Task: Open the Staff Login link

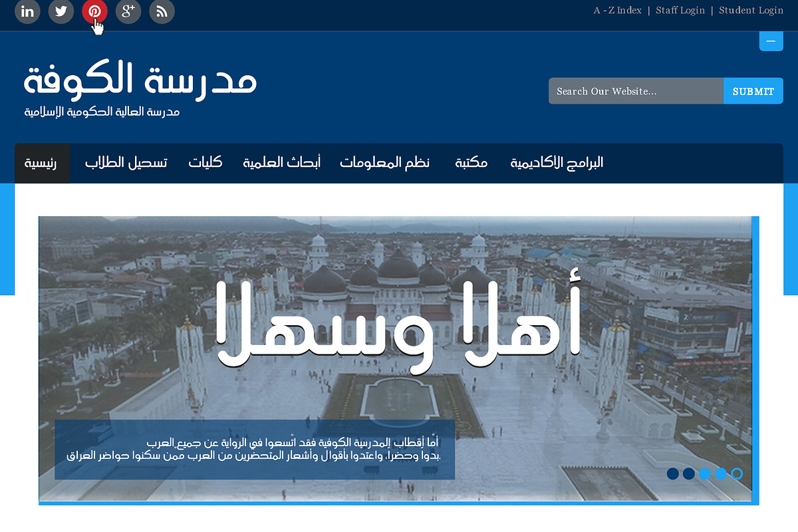Action: tap(680, 10)
